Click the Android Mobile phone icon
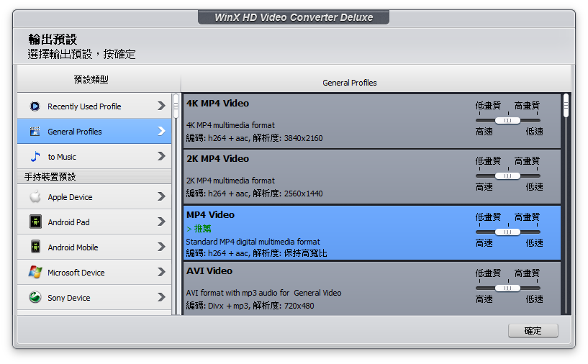This screenshot has width=588, height=364. tap(35, 247)
